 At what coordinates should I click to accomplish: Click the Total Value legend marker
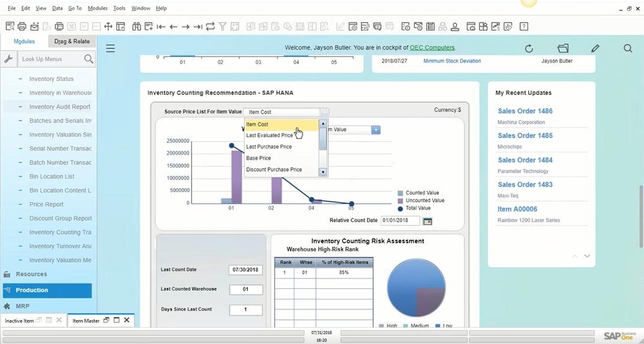point(401,208)
